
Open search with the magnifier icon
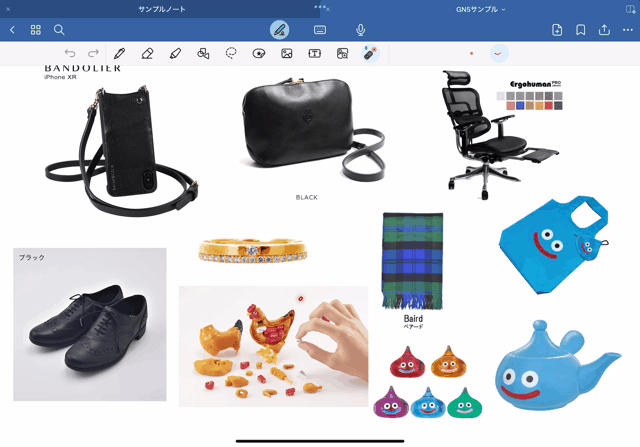coord(59,30)
